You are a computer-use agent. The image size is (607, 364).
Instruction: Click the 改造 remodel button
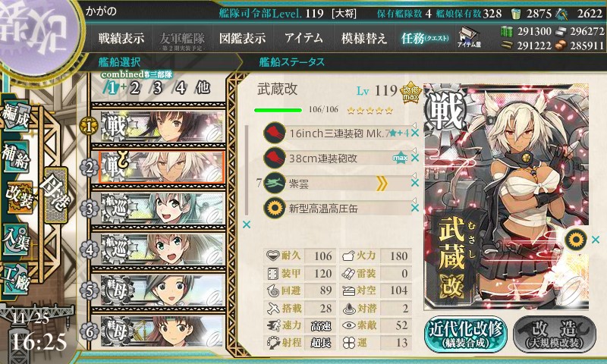[555, 334]
